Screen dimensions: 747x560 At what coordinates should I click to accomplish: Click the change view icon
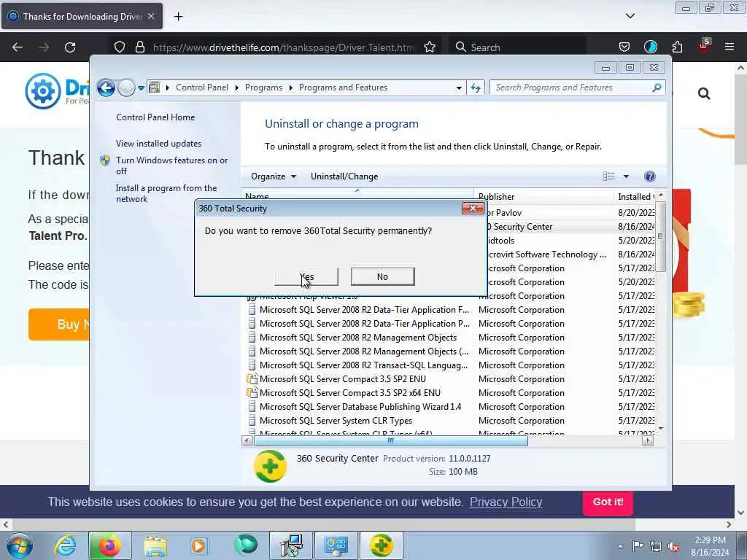tap(609, 176)
